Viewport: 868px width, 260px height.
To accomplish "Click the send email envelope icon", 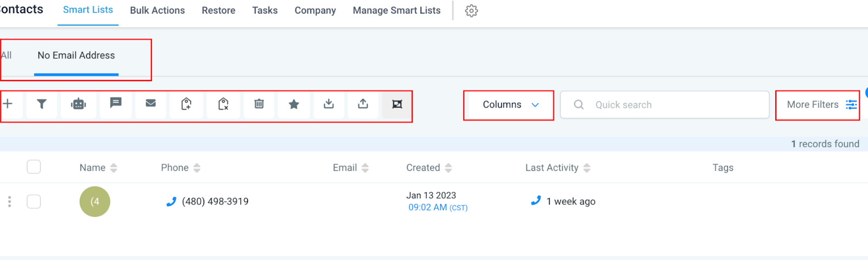I will tap(151, 103).
